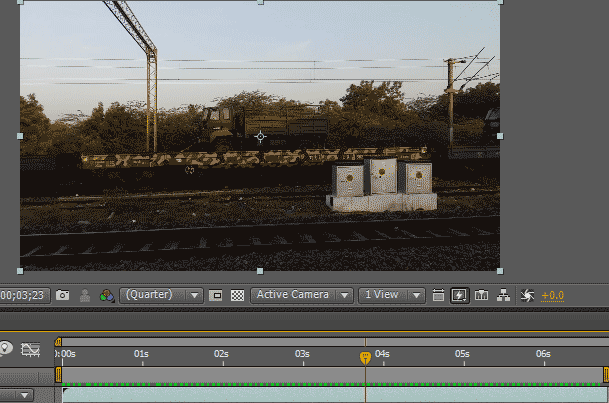Click the bottom-right corner transform handle
This screenshot has width=609, height=403.
point(500,271)
